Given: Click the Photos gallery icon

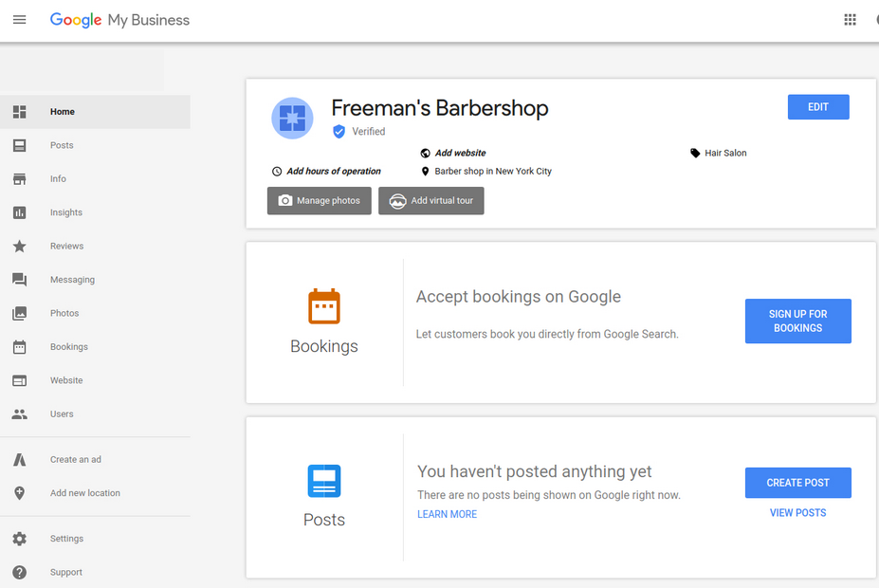Looking at the screenshot, I should (x=20, y=313).
